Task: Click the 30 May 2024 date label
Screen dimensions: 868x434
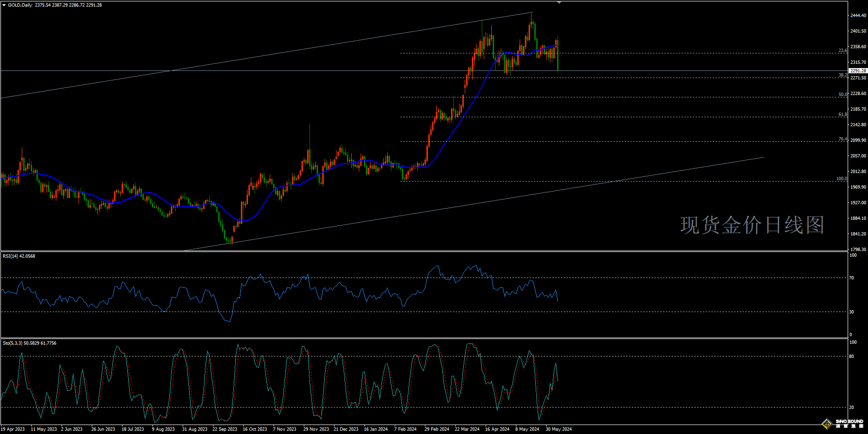Action: 558,429
